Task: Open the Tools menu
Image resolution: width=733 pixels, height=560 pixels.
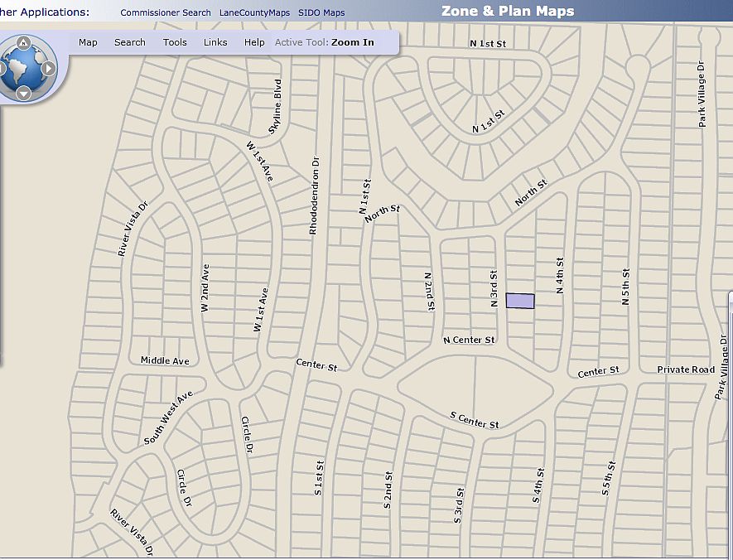Action: point(175,42)
